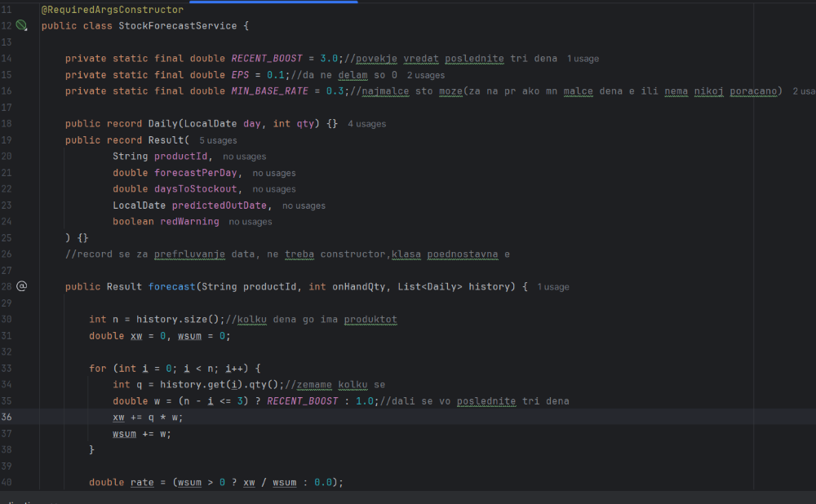Open the '1 usage' hint for RECENT_BOOST

(x=583, y=59)
